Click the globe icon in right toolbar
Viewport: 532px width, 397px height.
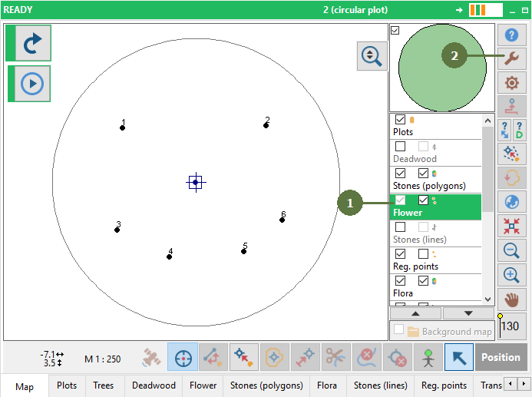pyautogui.click(x=512, y=202)
